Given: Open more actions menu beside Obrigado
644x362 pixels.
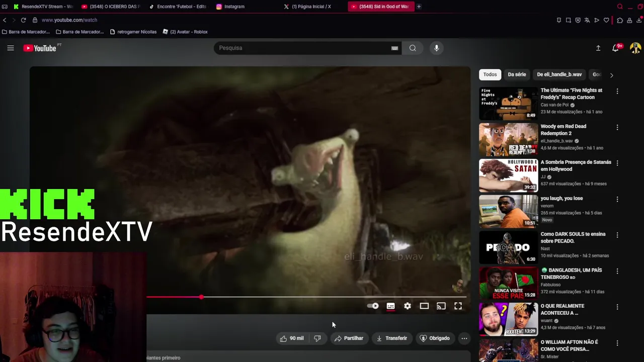Looking at the screenshot, I should (x=464, y=338).
